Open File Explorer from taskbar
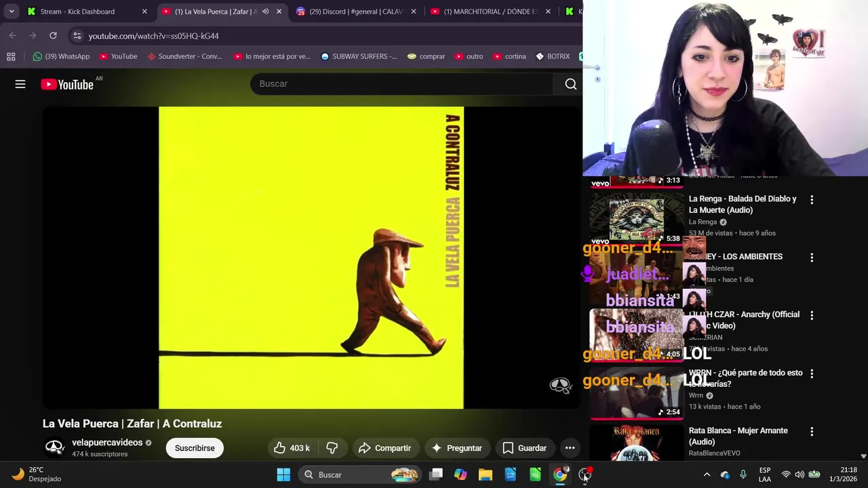868x488 pixels. (486, 474)
